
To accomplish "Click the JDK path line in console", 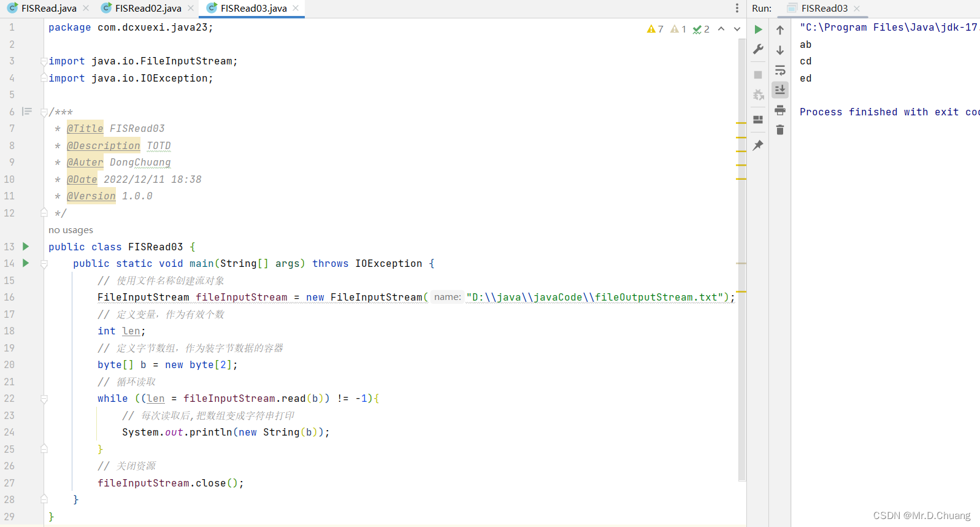I will point(889,28).
